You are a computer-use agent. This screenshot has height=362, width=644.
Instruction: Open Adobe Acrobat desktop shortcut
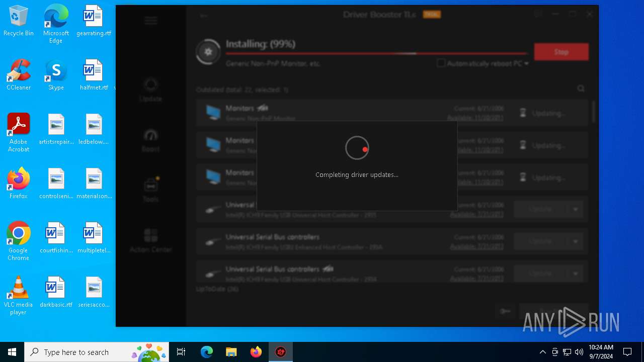click(19, 132)
